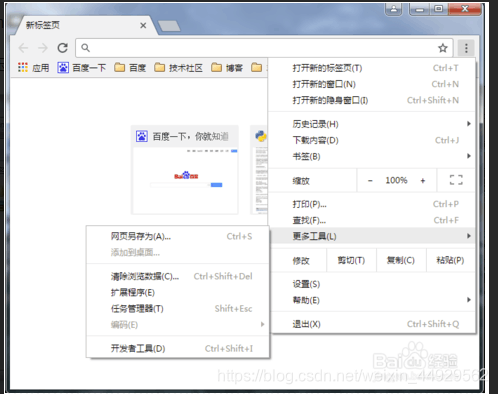Viewport: 498px width, 394px height.
Task: Open the 博客 bookmark folder
Action: point(227,68)
